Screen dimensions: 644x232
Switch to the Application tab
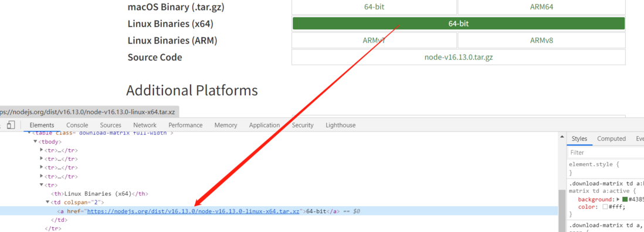[264, 125]
